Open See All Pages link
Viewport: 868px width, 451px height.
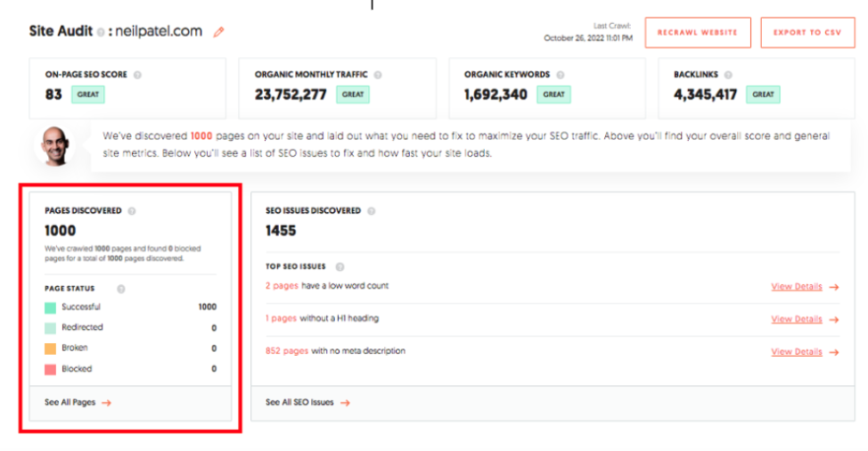(78, 403)
